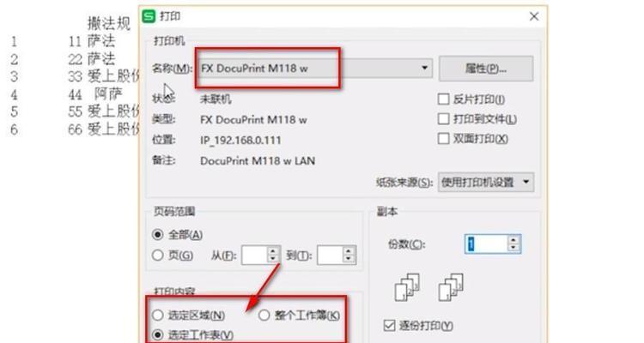Click spreadsheet cell containing 搬法规
Viewport: 644px width, 343px height.
tap(109, 23)
